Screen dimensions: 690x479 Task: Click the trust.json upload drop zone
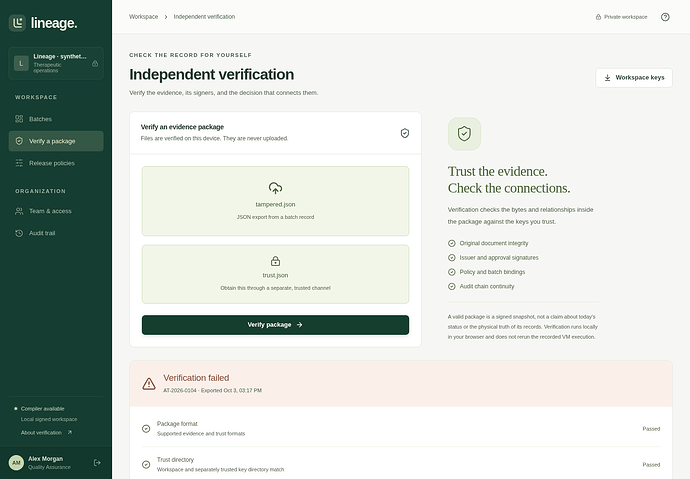[x=275, y=274]
